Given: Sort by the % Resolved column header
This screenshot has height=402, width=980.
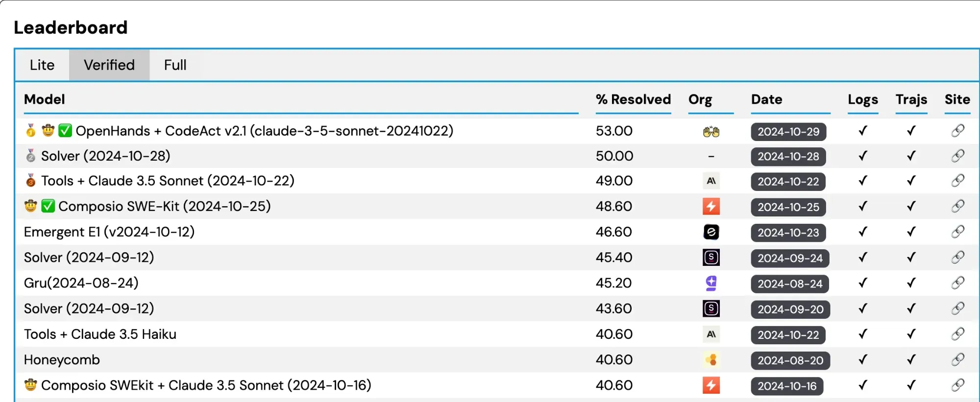Looking at the screenshot, I should (633, 99).
